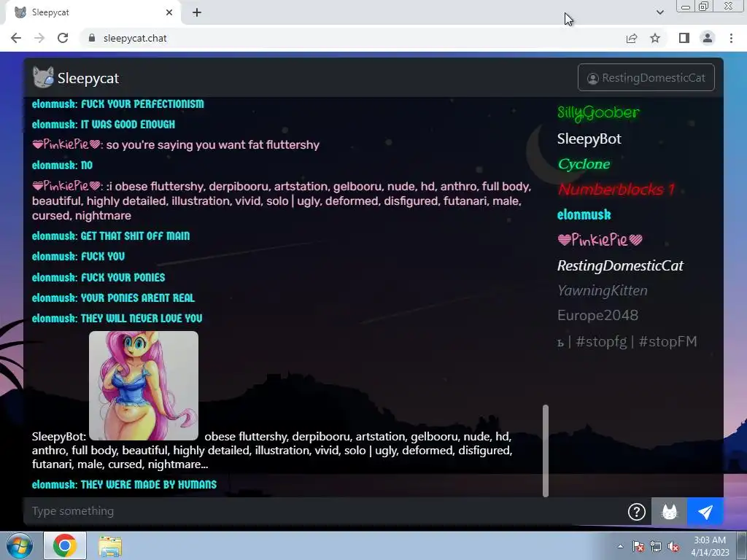Viewport: 747px width, 560px height.
Task: Click Show desktop strip at taskbar end
Action: [x=742, y=545]
